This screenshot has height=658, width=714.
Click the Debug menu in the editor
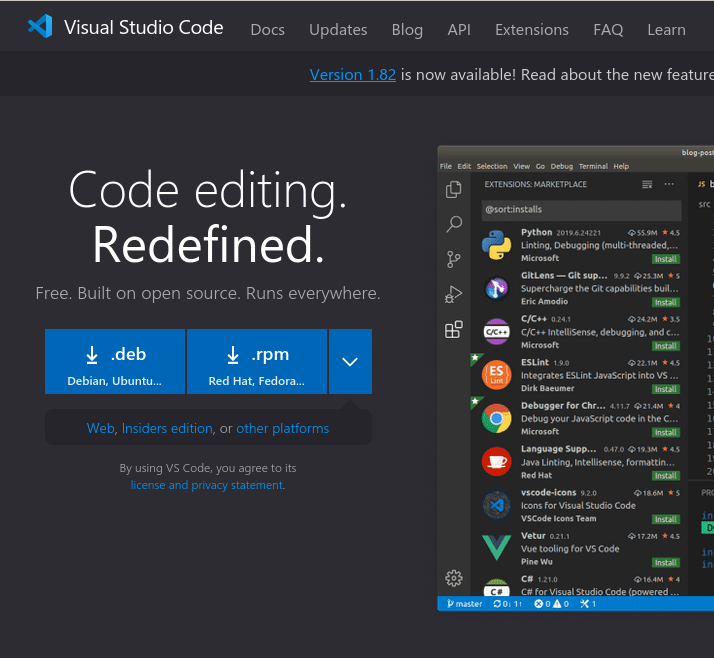click(561, 166)
